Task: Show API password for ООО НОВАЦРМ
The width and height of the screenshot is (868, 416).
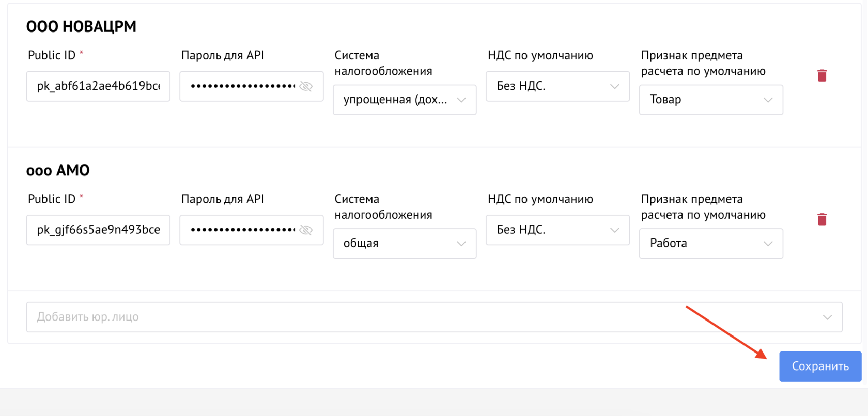Action: [x=306, y=86]
